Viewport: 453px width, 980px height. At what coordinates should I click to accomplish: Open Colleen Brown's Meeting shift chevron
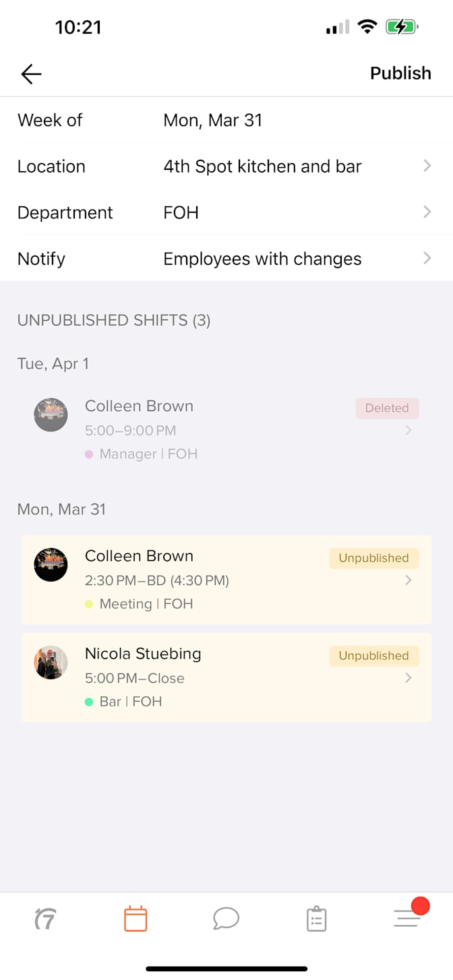(408, 580)
